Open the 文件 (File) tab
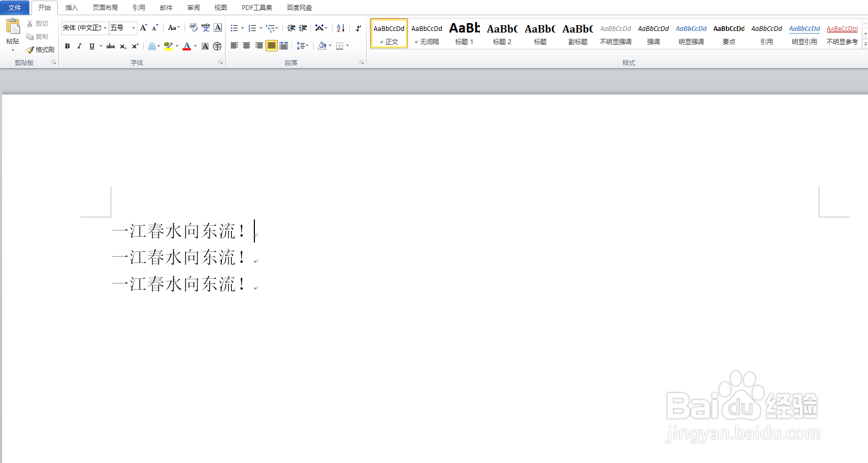Viewport: 868px width, 463px height. coord(15,7)
